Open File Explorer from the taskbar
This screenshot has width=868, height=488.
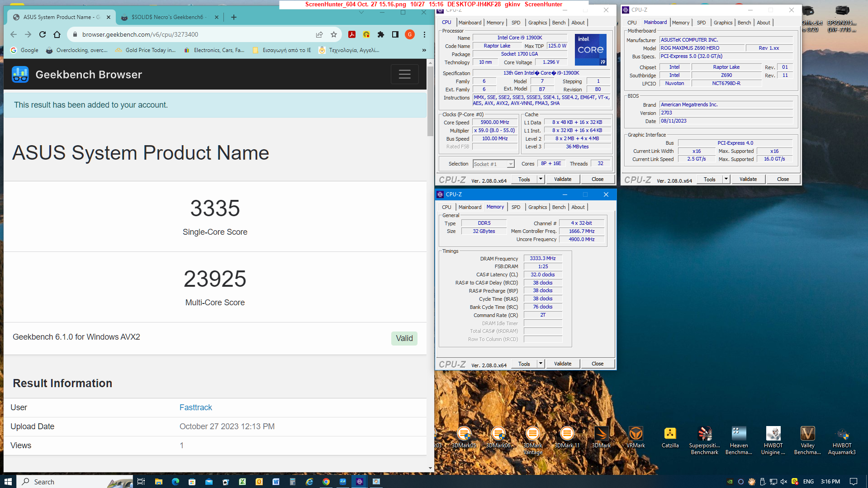(158, 481)
